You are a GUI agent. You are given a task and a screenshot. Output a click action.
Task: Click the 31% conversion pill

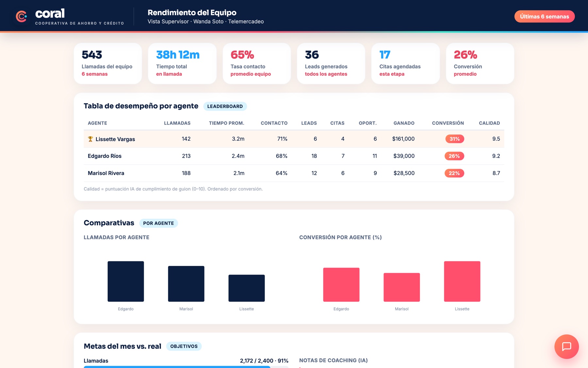tap(455, 139)
